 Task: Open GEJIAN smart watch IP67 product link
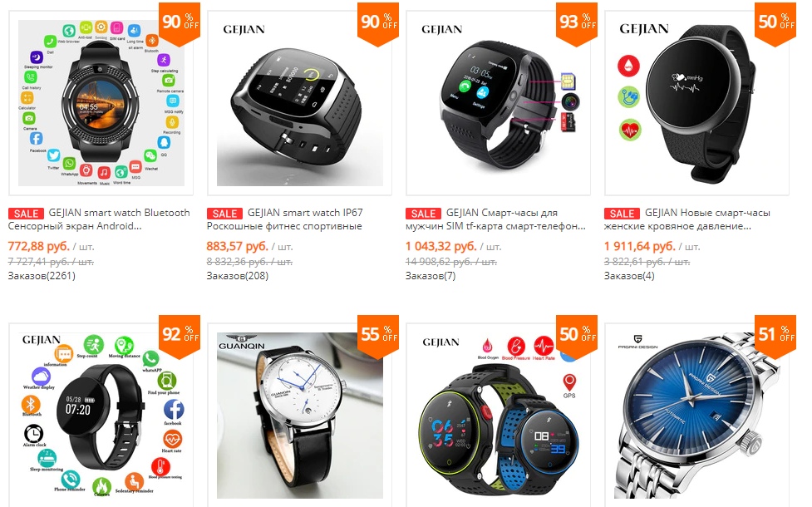285,219
